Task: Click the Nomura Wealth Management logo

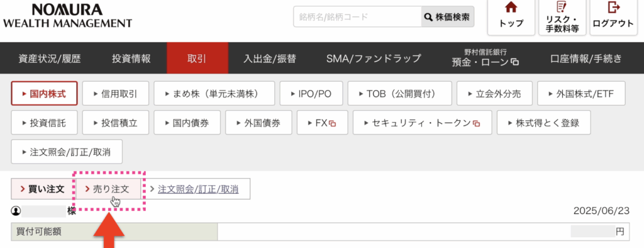Action: coord(67,16)
